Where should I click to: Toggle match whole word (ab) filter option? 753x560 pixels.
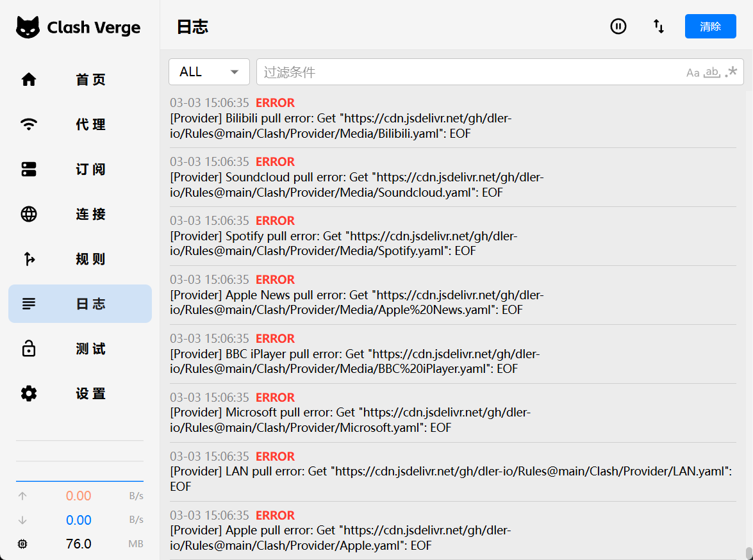(x=711, y=72)
